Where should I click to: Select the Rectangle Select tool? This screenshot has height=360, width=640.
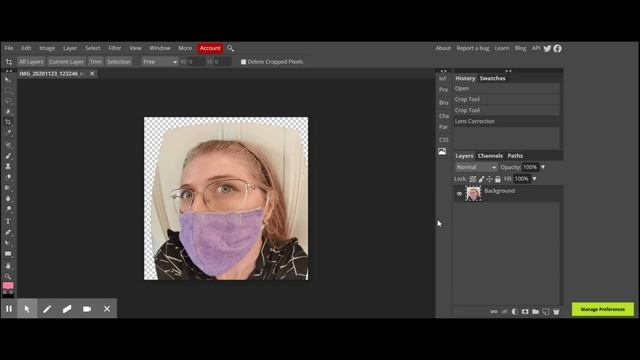coord(8,91)
